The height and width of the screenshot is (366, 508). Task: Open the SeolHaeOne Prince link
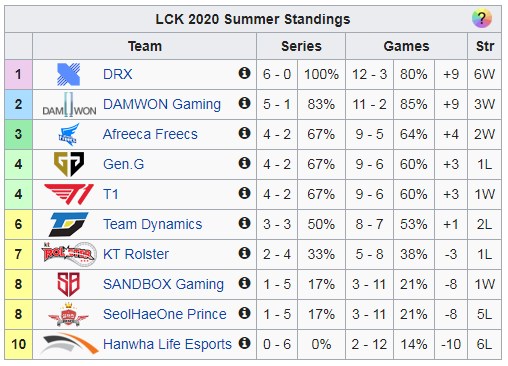(165, 314)
